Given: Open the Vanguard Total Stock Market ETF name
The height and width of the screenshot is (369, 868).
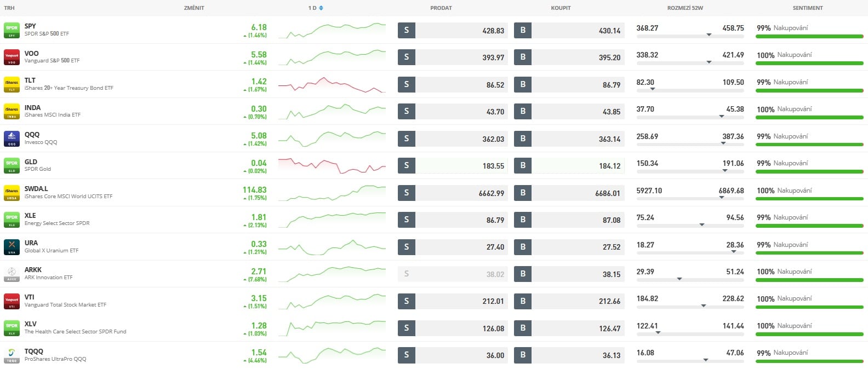Looking at the screenshot, I should click(x=65, y=305).
